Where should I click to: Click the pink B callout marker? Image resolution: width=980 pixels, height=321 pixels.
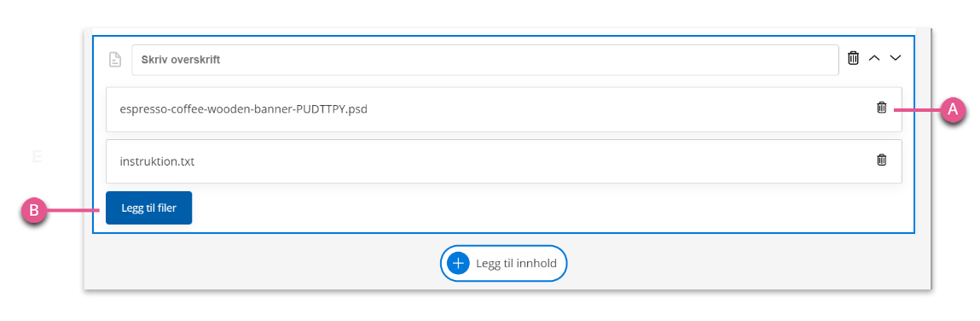[34, 211]
